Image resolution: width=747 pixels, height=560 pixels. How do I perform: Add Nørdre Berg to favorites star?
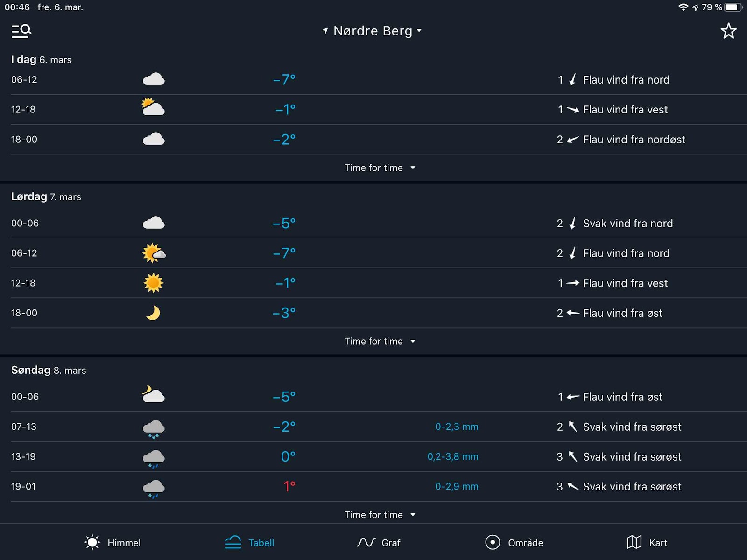[728, 31]
